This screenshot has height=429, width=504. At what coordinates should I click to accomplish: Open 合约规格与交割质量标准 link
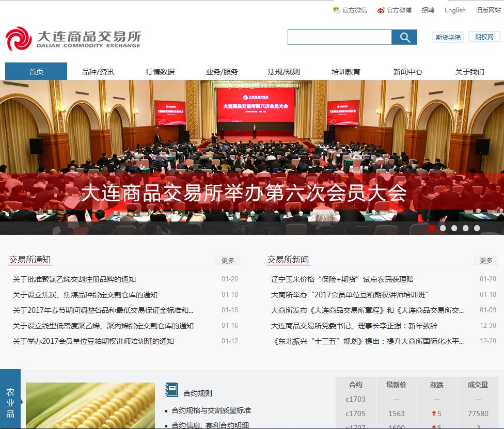coord(211,410)
